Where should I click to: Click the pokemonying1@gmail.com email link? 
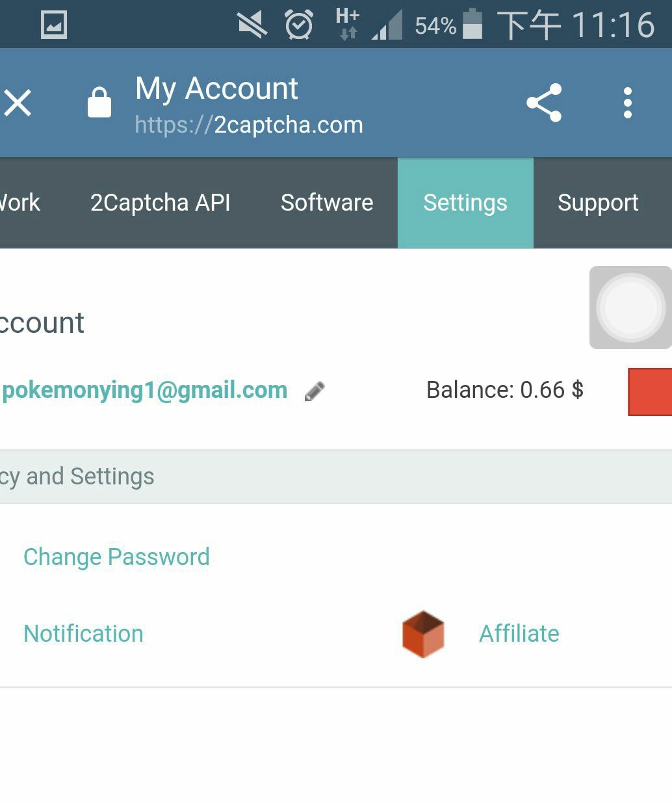[x=145, y=390]
